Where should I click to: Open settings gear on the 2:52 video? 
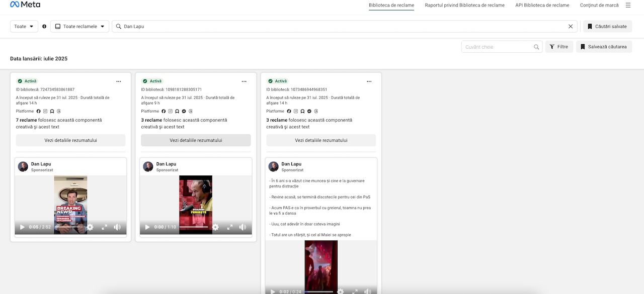tap(90, 227)
